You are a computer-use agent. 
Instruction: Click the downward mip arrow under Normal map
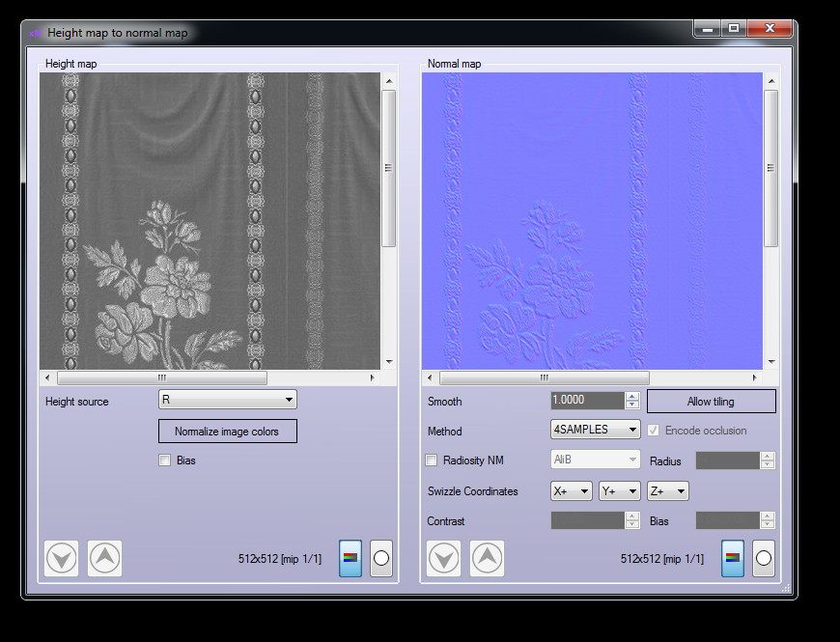[x=443, y=558]
